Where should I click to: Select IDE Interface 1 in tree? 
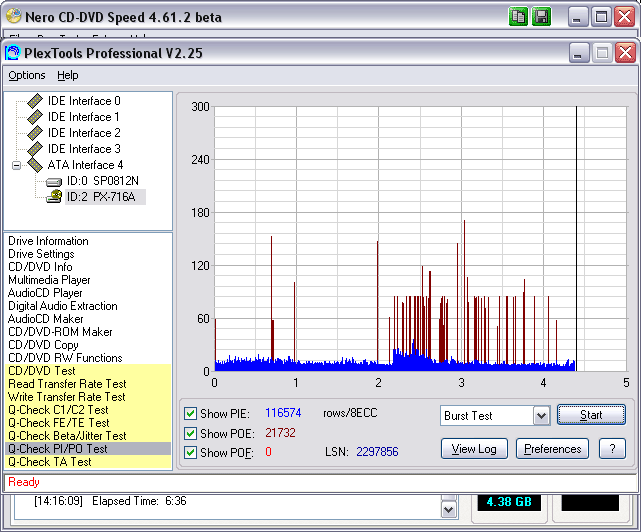[83, 117]
